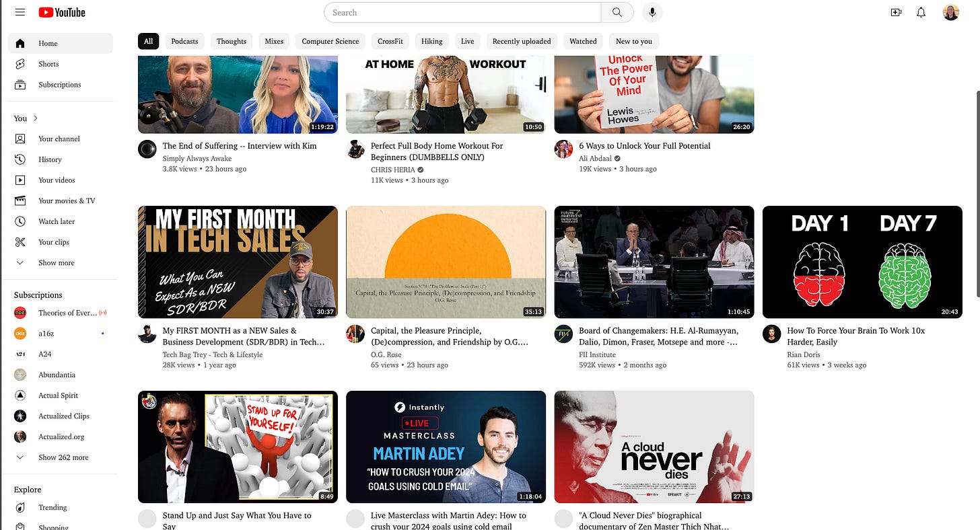Click into the Search field
The height and width of the screenshot is (530, 980).
click(x=462, y=12)
